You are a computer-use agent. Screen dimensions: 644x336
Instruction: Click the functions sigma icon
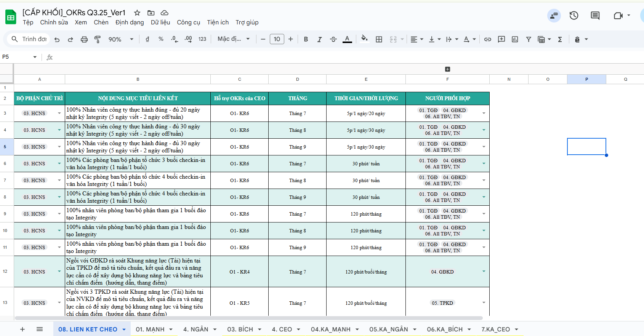point(560,39)
